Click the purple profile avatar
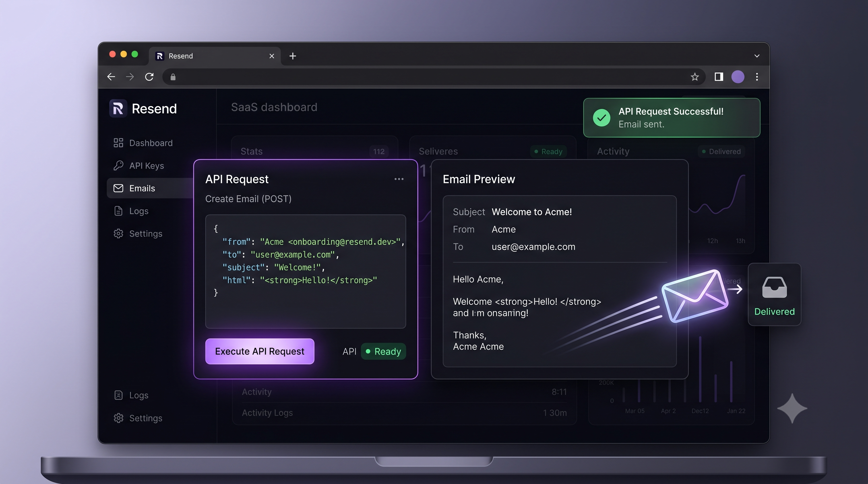Screen dimensions: 868x484 pos(738,77)
